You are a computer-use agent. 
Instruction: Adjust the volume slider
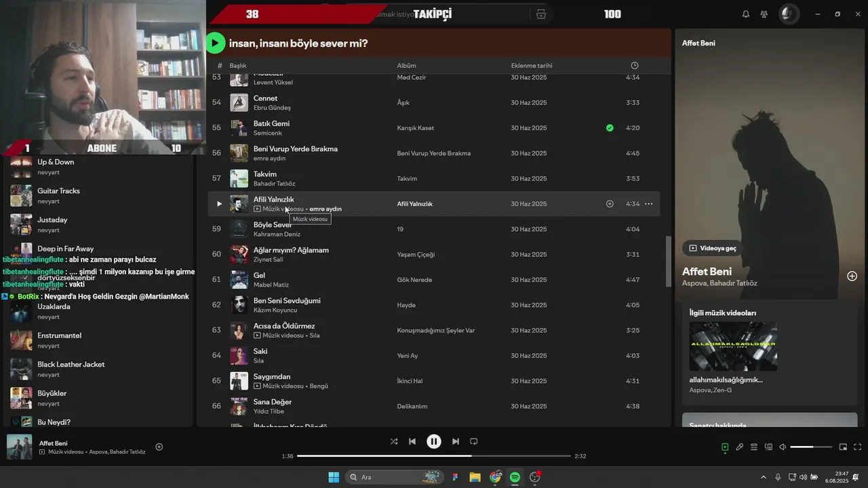[811, 447]
